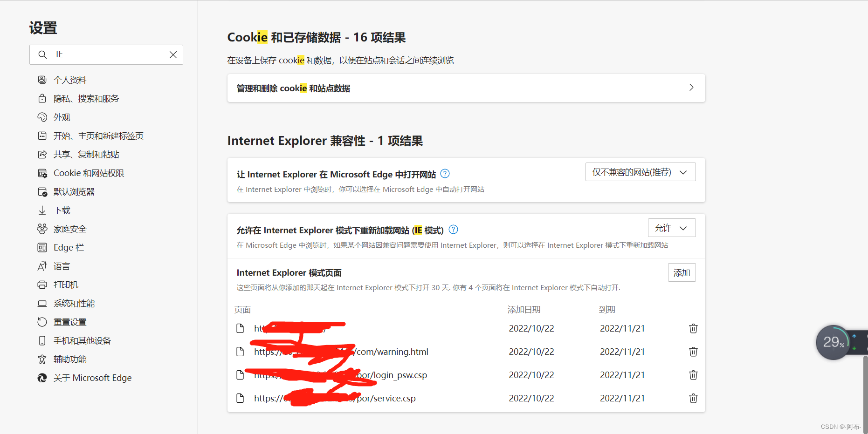
Task: Open Cookie 和网站权限 settings via its icon
Action: click(42, 173)
